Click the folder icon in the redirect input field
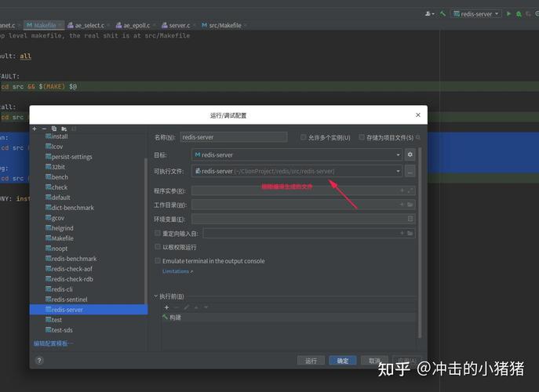 (410, 234)
